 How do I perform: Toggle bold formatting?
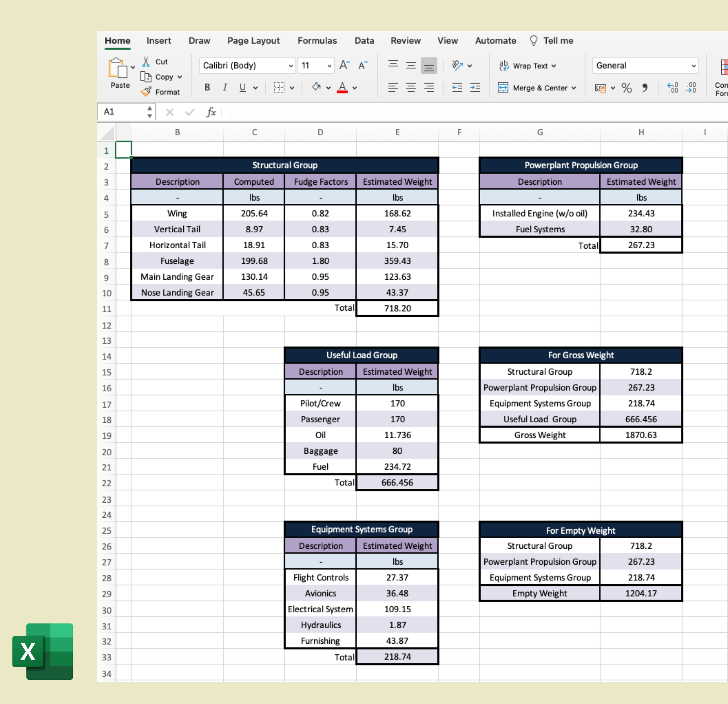point(207,87)
